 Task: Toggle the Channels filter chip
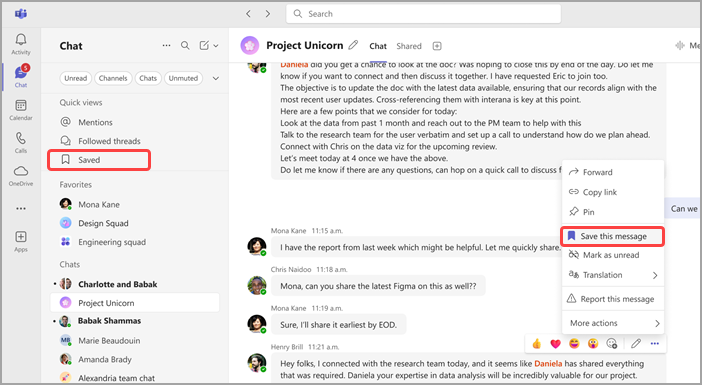(113, 78)
